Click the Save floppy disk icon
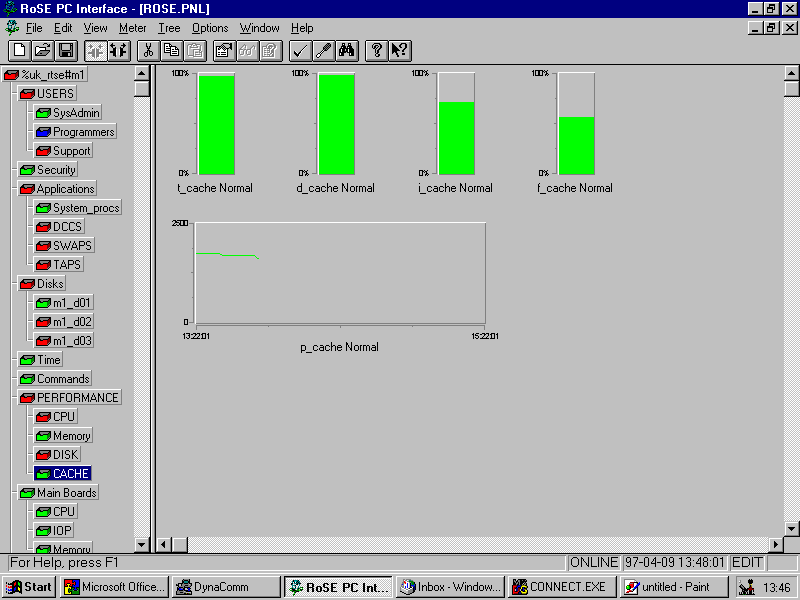 (x=65, y=50)
